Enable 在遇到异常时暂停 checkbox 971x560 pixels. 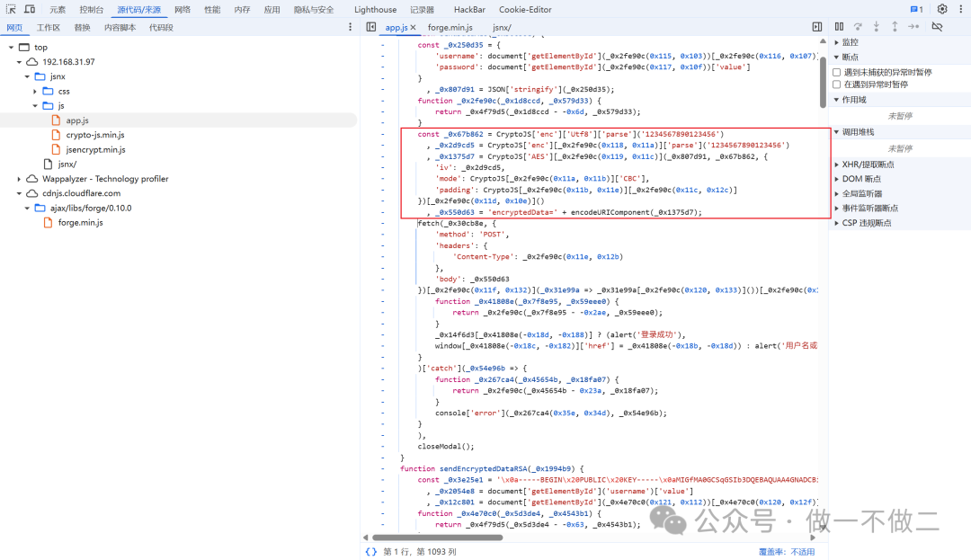click(837, 84)
